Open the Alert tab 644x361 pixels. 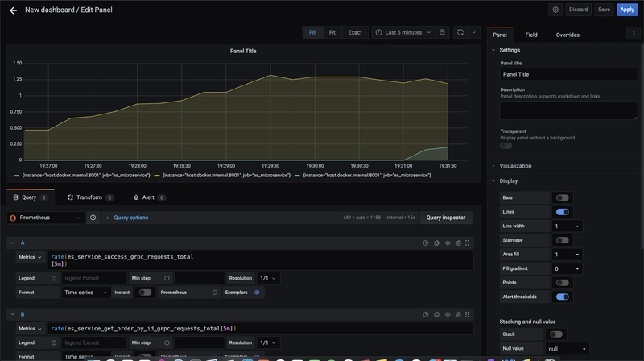click(149, 197)
